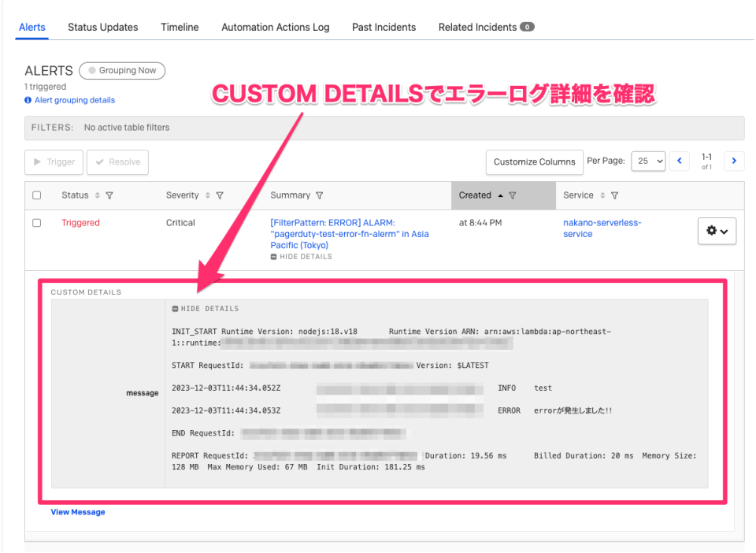Screen dimensions: 756x553
Task: Check the select-all checkbox in the table header
Action: click(x=36, y=195)
